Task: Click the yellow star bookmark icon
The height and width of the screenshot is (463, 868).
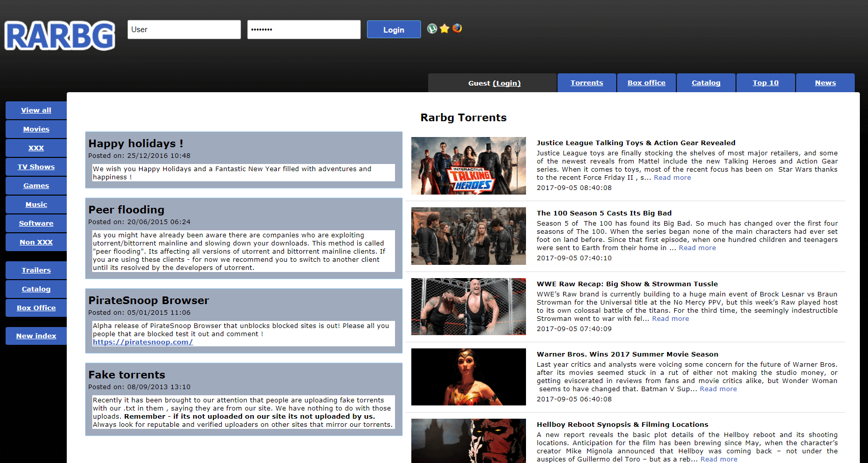Action: (444, 29)
